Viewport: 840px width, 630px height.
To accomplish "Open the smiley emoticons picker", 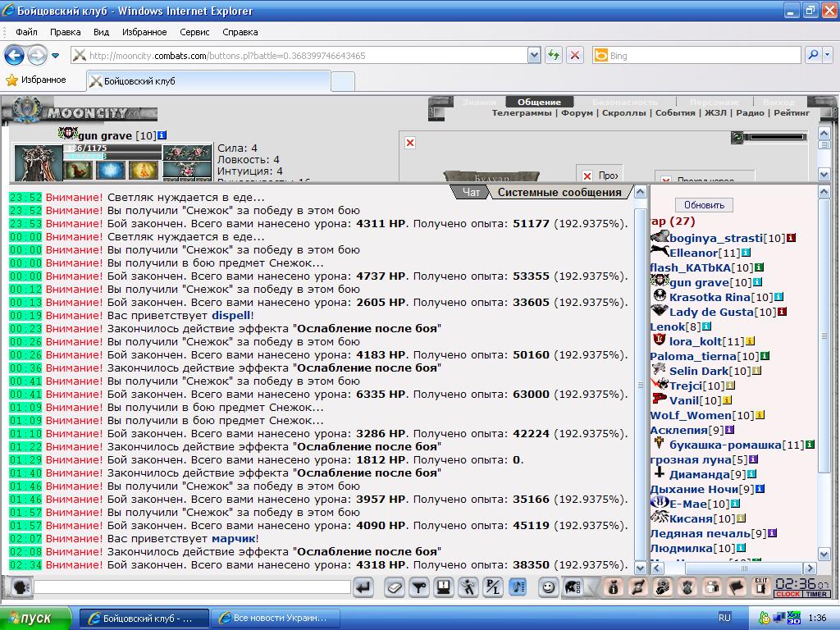I will coord(547,587).
